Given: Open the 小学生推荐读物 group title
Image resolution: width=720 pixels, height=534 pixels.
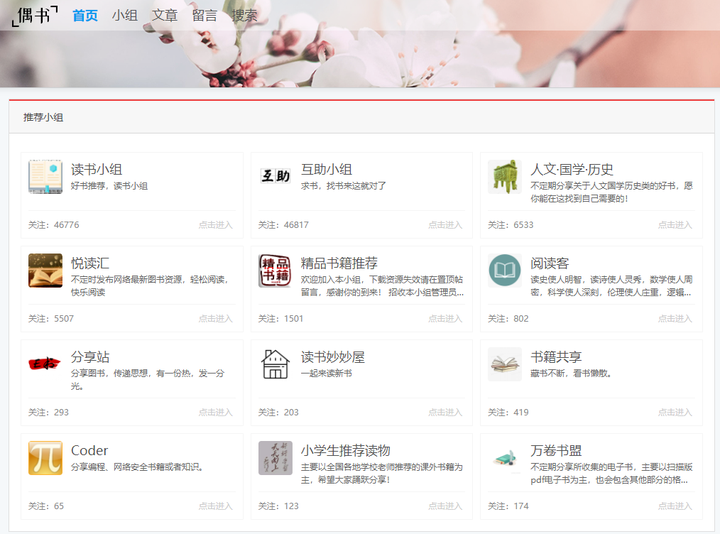Looking at the screenshot, I should point(345,450).
